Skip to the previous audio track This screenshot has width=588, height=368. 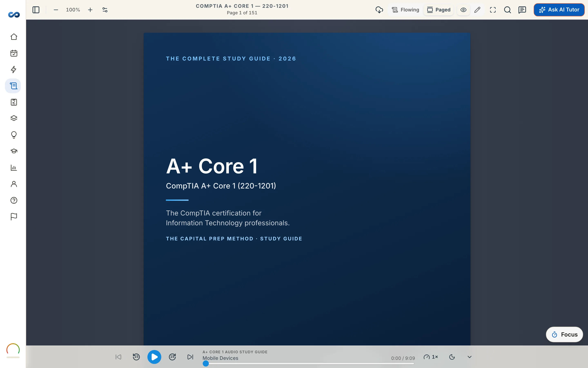[x=118, y=357]
